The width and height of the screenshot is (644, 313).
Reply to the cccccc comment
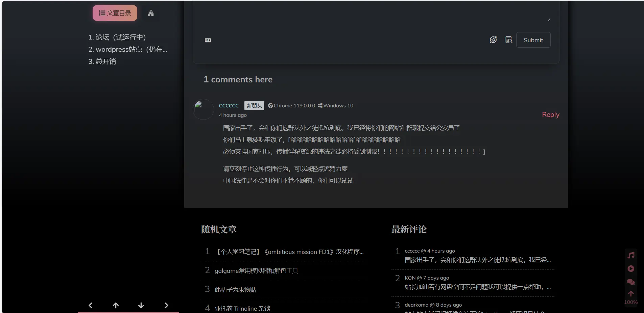tap(550, 115)
